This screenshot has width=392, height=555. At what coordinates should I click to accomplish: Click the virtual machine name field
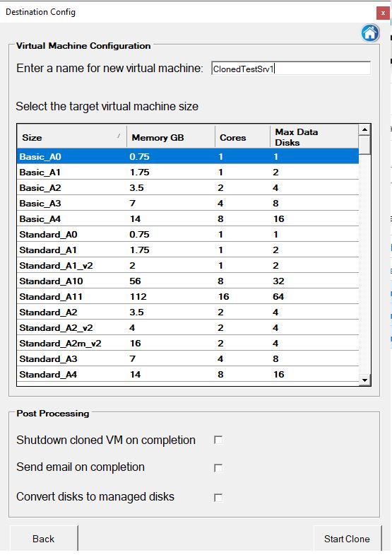(291, 69)
